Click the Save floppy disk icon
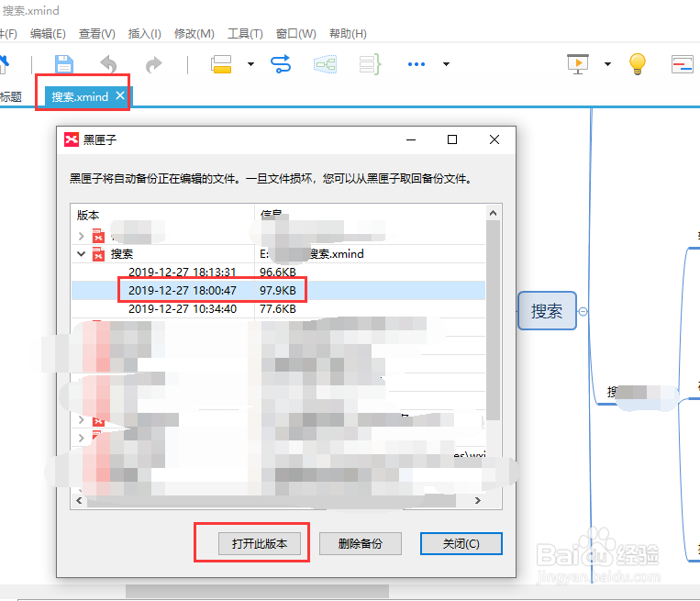Image resolution: width=700 pixels, height=601 pixels. [x=64, y=64]
